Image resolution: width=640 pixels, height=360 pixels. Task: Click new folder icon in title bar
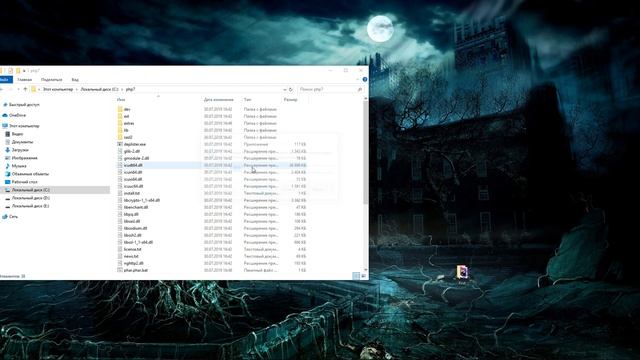pos(18,71)
